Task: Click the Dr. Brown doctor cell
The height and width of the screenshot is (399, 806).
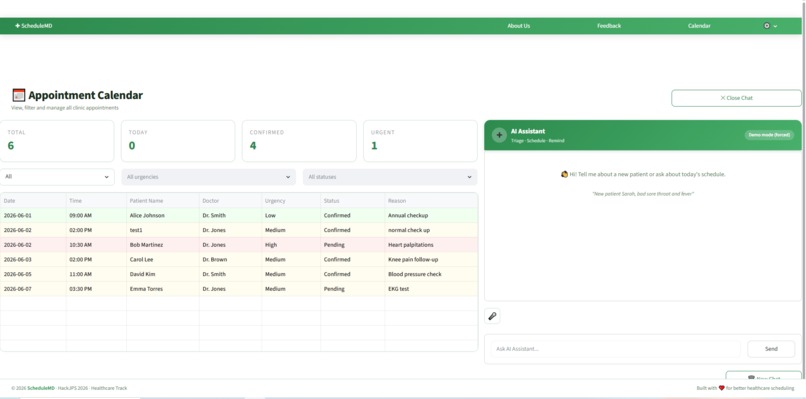Action: (x=230, y=259)
